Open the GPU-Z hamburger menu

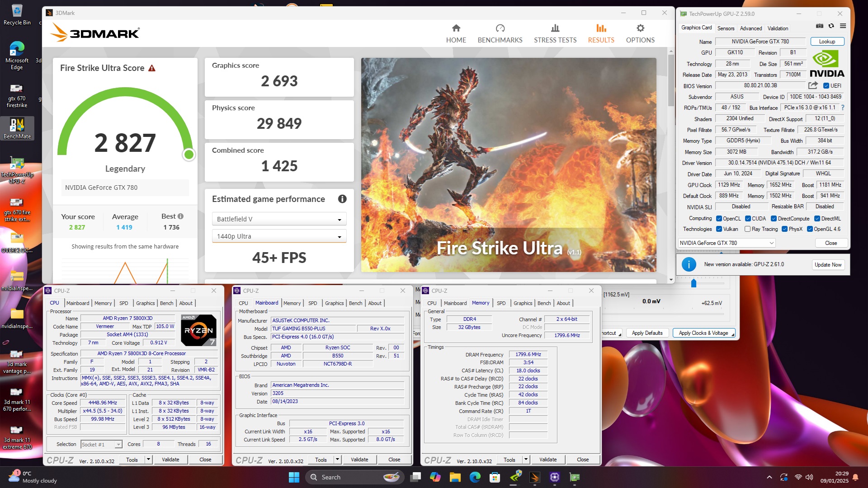pyautogui.click(x=843, y=26)
